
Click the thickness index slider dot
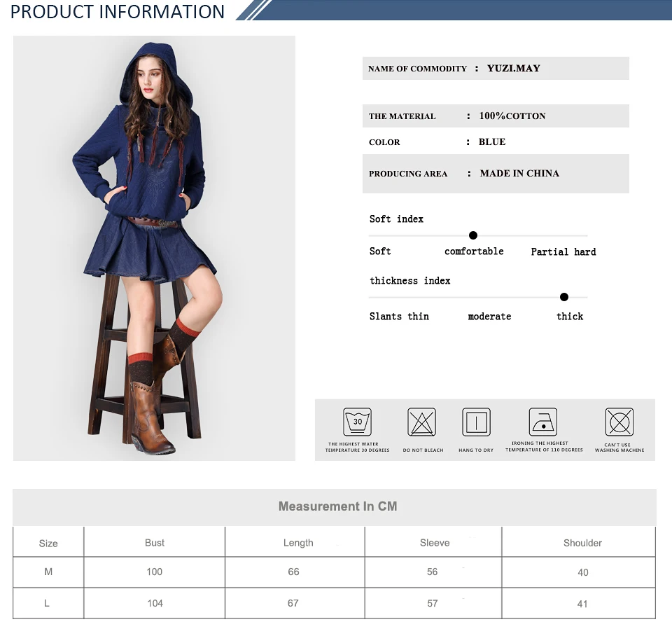[x=564, y=297]
